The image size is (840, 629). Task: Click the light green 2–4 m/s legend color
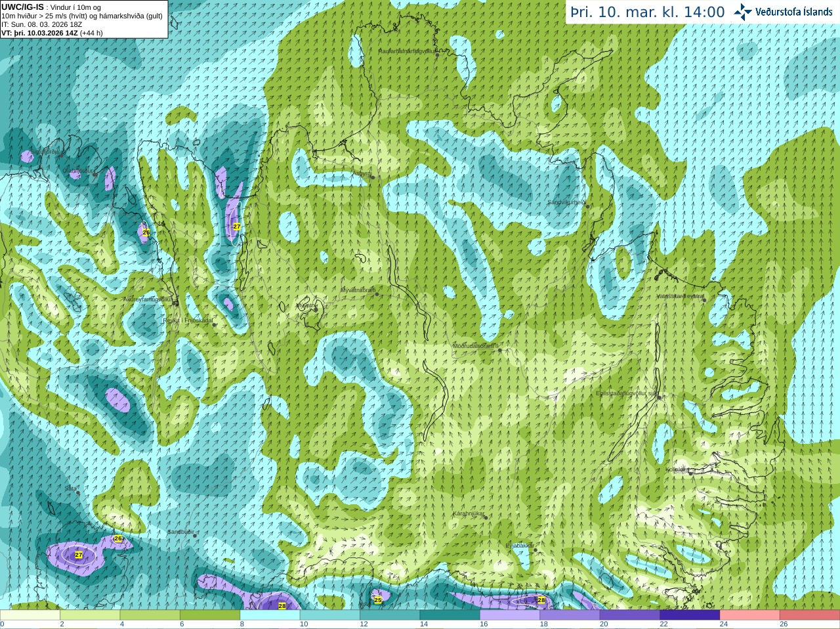tap(90, 615)
